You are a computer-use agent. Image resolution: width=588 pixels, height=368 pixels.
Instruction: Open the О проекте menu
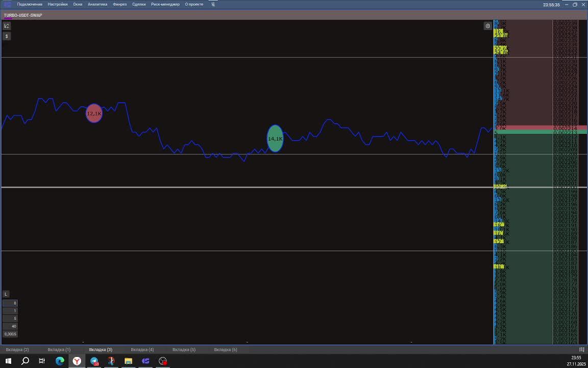194,5
